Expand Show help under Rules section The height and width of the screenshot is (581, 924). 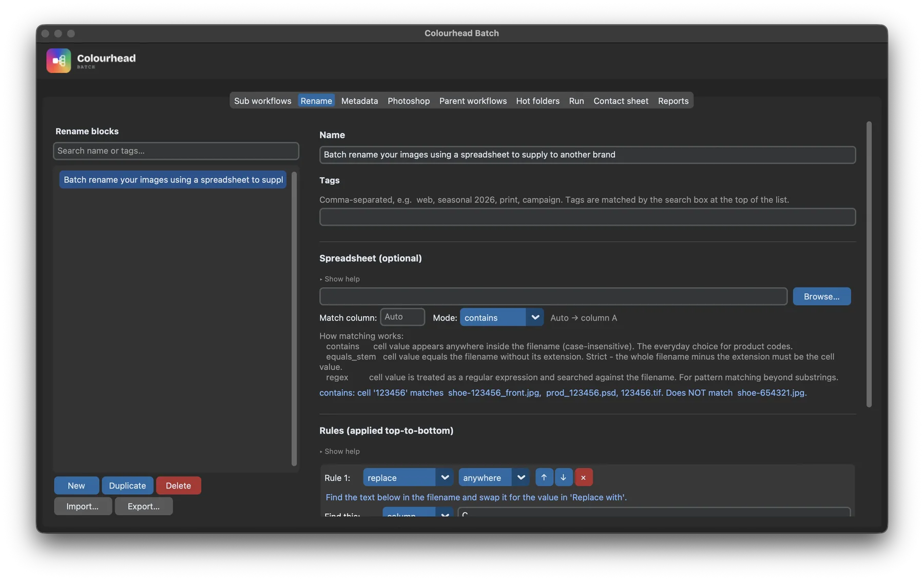340,452
